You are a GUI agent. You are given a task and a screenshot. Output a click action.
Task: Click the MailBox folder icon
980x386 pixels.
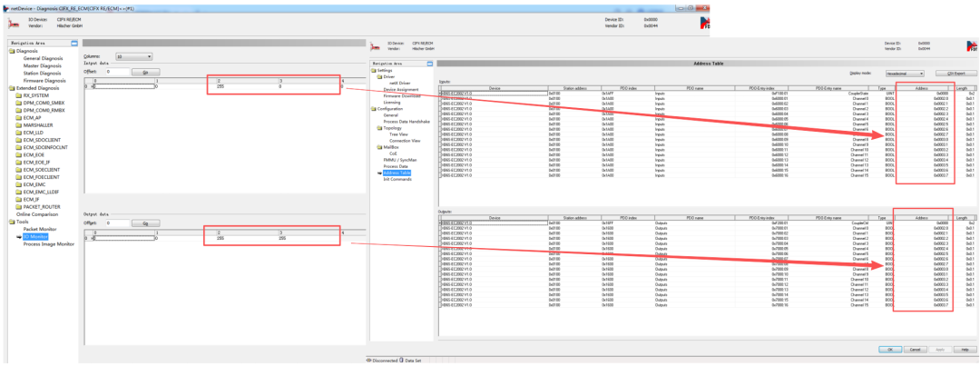(x=379, y=147)
